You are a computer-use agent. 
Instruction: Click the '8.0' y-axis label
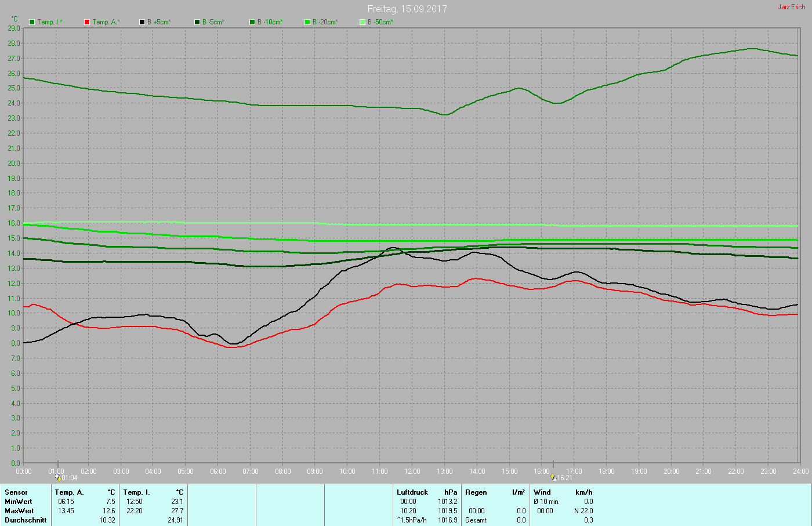click(x=15, y=343)
